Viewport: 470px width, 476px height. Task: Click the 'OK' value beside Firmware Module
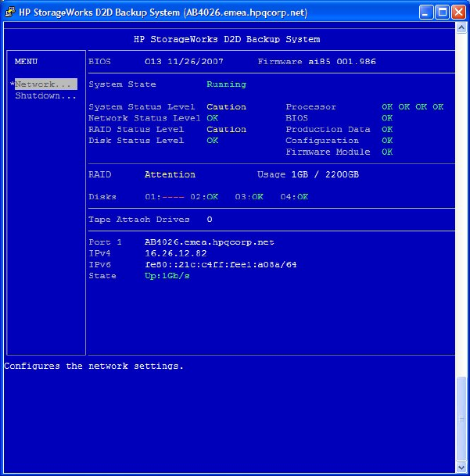pyautogui.click(x=387, y=152)
